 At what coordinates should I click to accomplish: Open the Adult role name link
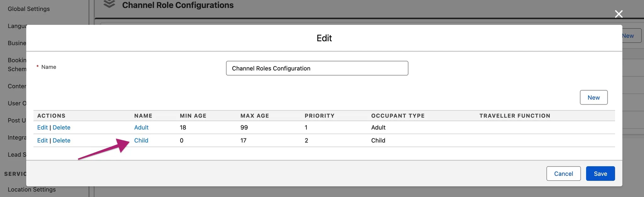click(141, 127)
